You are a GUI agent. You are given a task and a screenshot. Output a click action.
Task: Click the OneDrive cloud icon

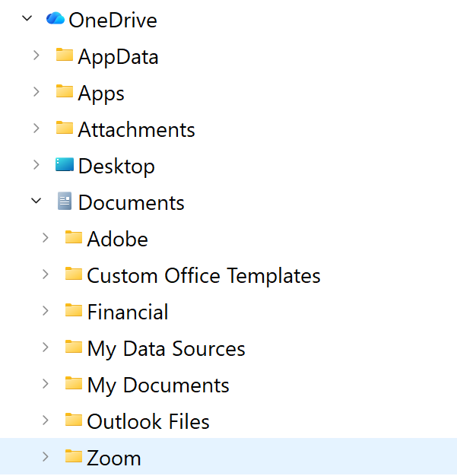[55, 19]
